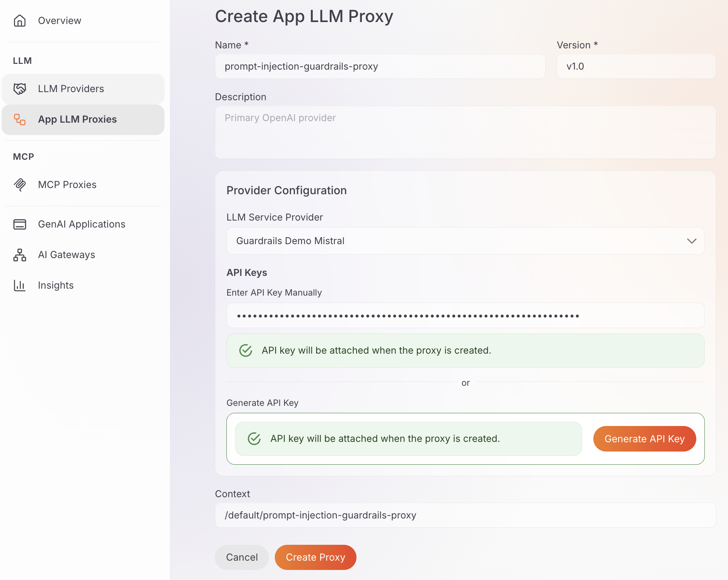This screenshot has width=728, height=580.
Task: Click the AI Gateways network icon
Action: (20, 255)
